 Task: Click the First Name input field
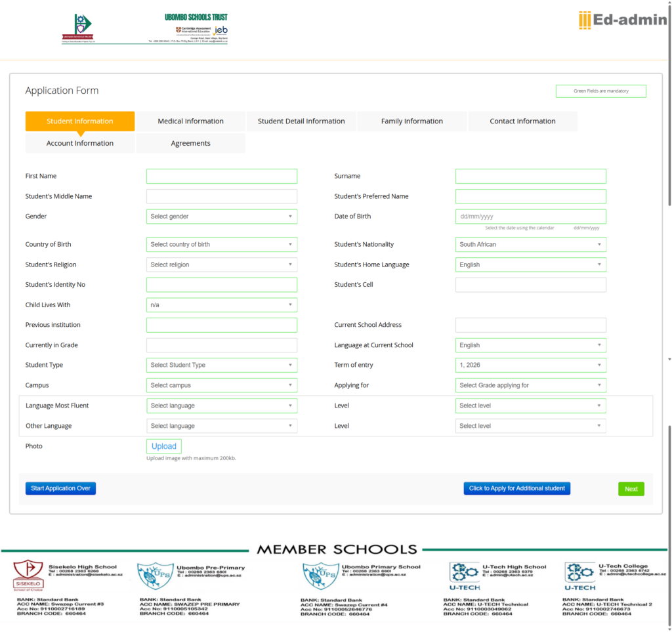[x=222, y=176]
